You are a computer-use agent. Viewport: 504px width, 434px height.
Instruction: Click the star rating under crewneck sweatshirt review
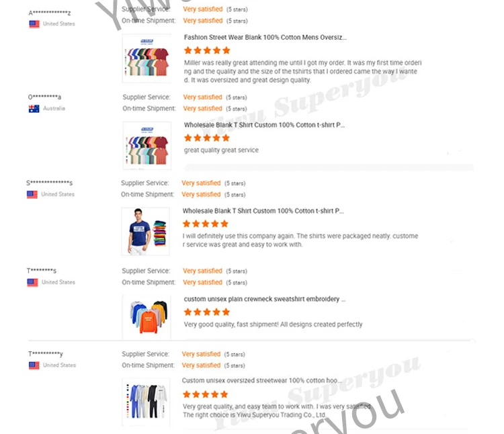(207, 312)
